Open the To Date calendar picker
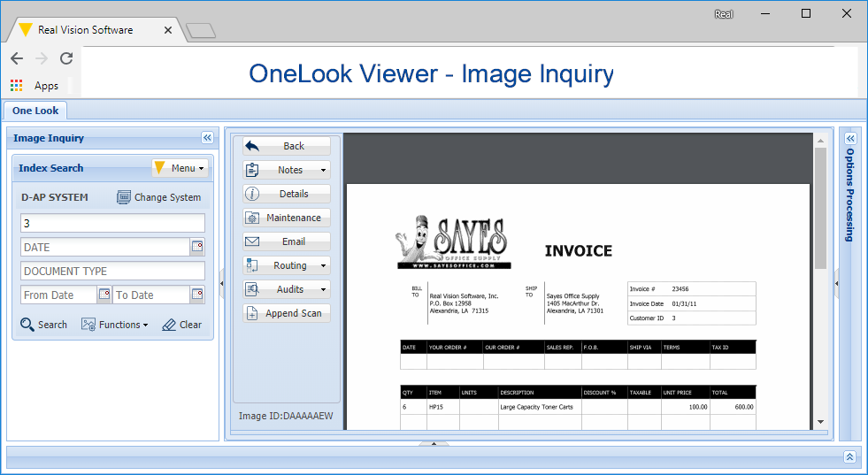 [197, 295]
